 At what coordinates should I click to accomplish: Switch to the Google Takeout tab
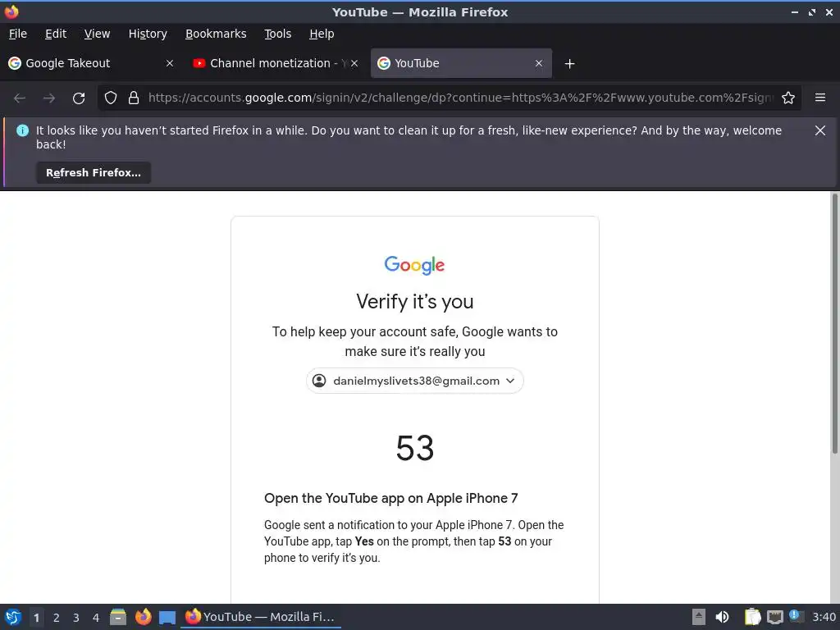click(x=91, y=63)
